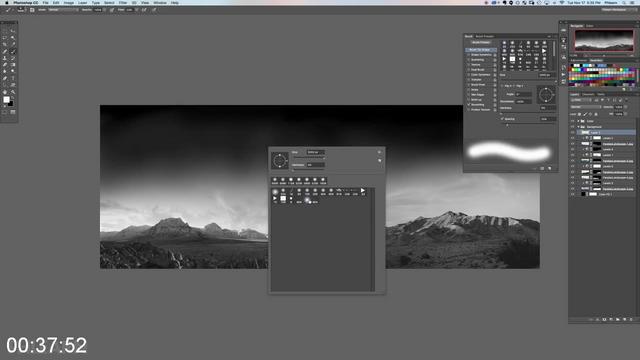This screenshot has width=640, height=360.
Task: Select the Pen tool
Action: point(4,78)
